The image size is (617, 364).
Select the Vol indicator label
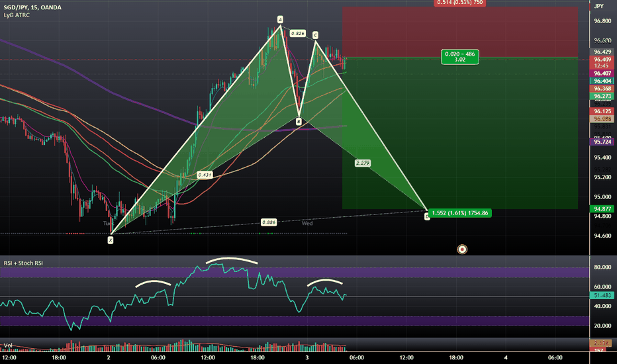pyautogui.click(x=8, y=345)
